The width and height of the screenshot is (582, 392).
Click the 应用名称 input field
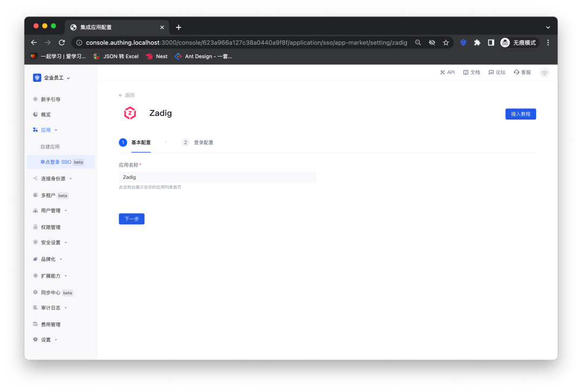tap(217, 177)
